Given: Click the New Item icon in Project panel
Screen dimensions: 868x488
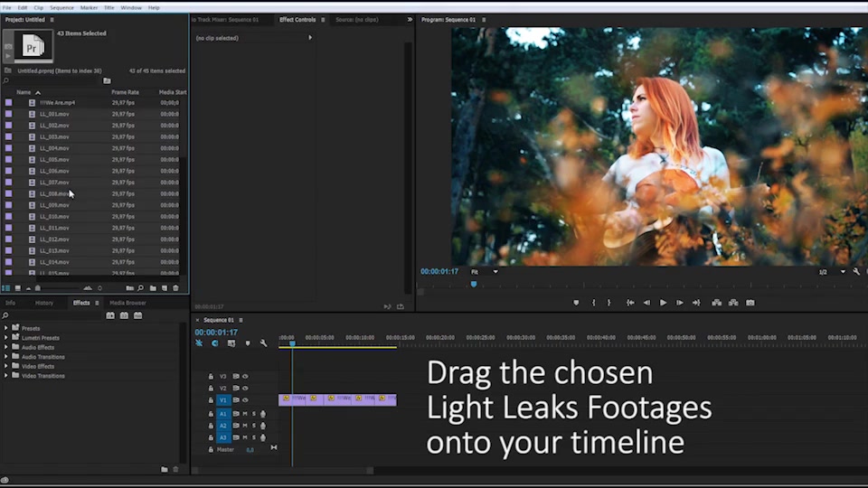Looking at the screenshot, I should pyautogui.click(x=165, y=288).
